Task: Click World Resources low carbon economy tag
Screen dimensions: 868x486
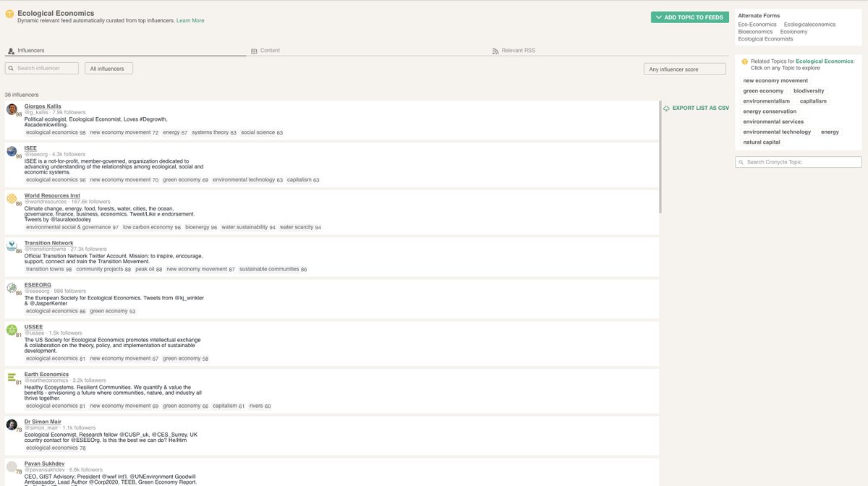Action: 152,227
